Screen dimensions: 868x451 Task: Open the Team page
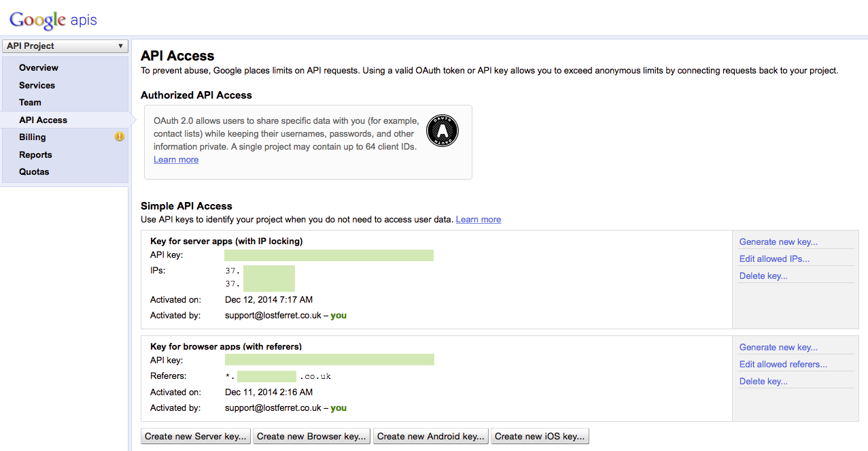point(30,102)
